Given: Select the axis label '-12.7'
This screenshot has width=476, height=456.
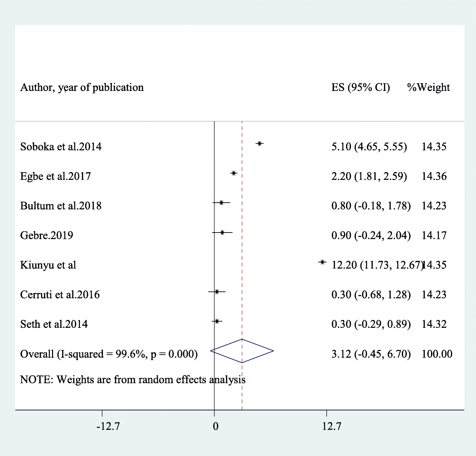Looking at the screenshot, I should [x=108, y=426].
